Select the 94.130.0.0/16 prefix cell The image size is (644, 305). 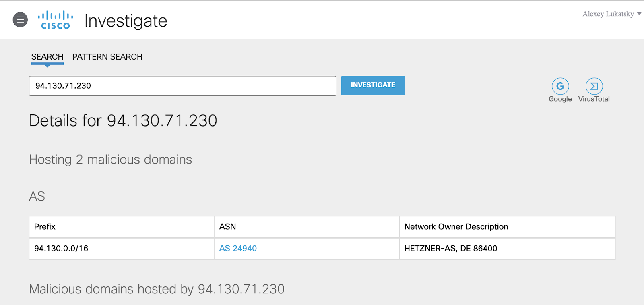point(61,249)
